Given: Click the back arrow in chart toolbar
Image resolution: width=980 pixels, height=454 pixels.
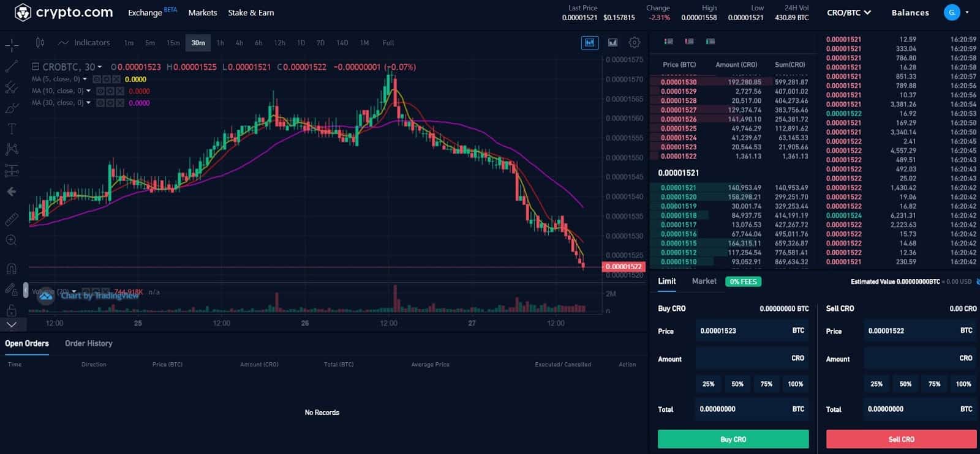Looking at the screenshot, I should coord(12,192).
